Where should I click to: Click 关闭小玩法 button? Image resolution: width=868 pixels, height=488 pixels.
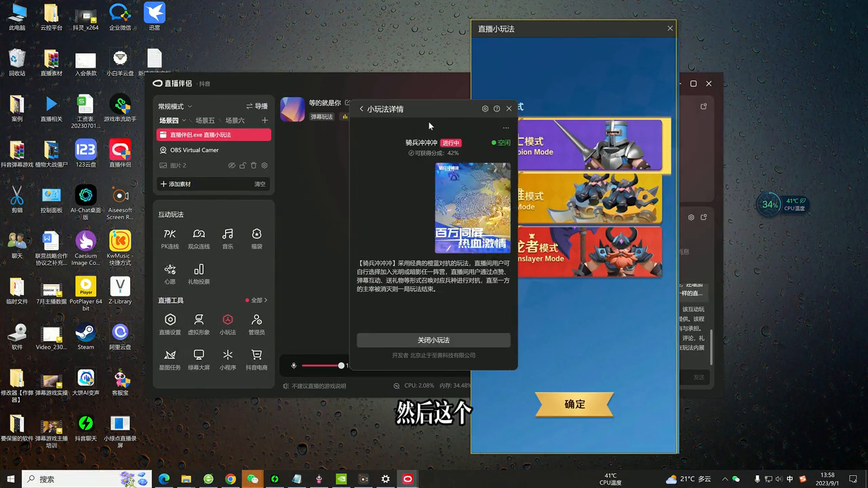(x=433, y=340)
